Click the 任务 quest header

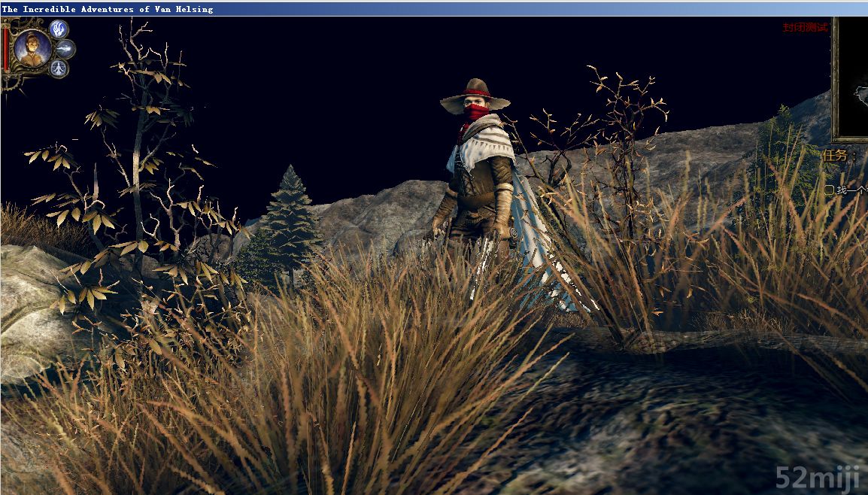(835, 156)
